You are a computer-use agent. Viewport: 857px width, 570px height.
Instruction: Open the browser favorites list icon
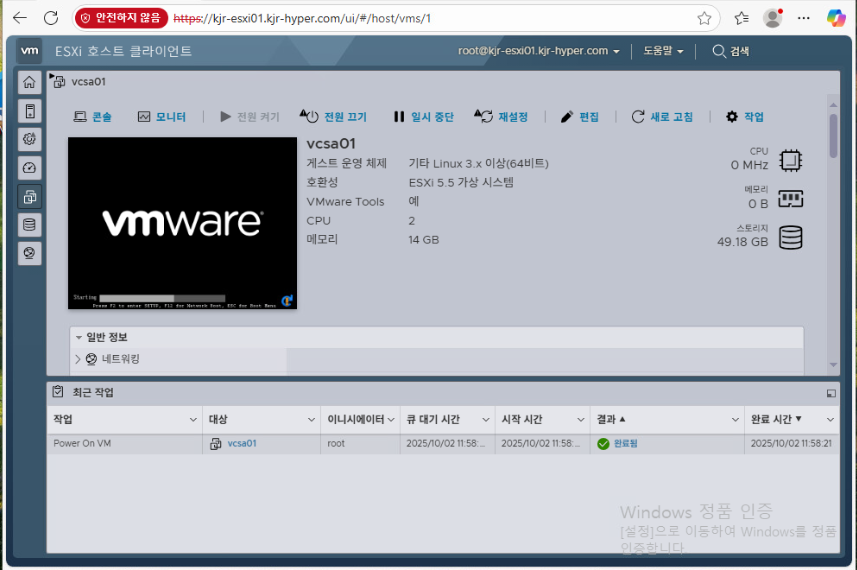741,18
